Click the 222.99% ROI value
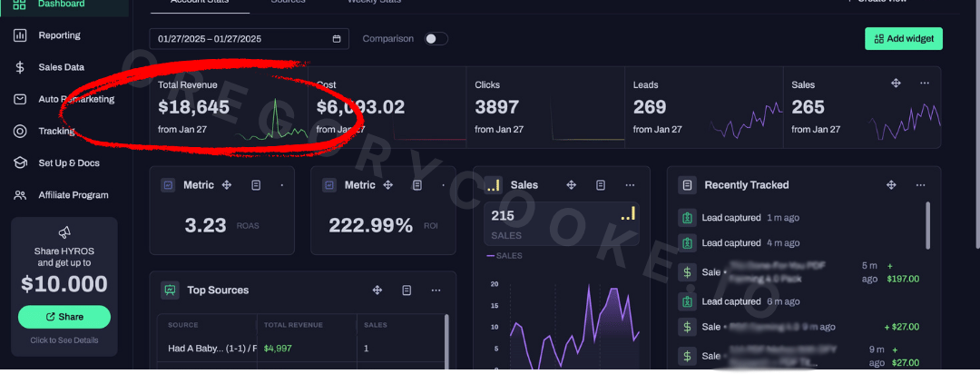The image size is (980, 374). tap(370, 225)
